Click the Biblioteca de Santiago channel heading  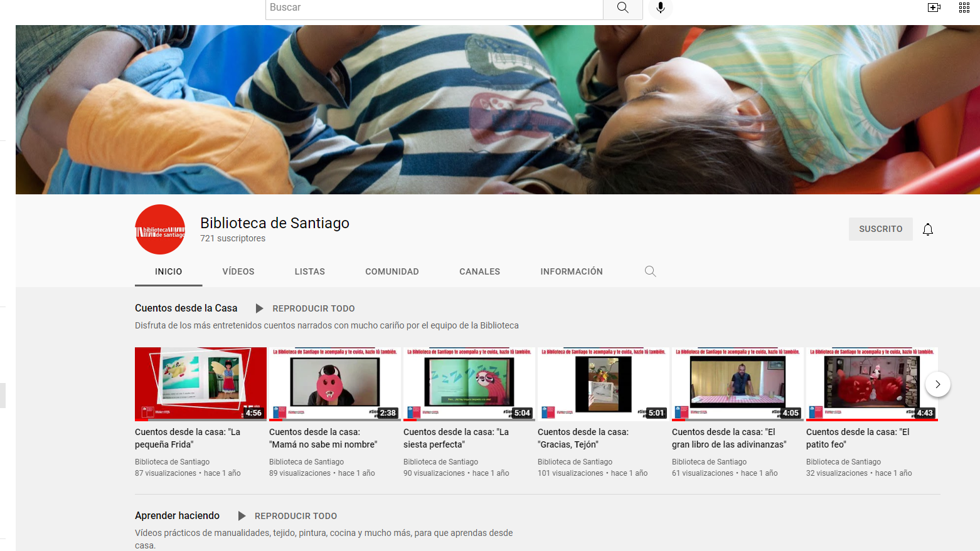[275, 223]
